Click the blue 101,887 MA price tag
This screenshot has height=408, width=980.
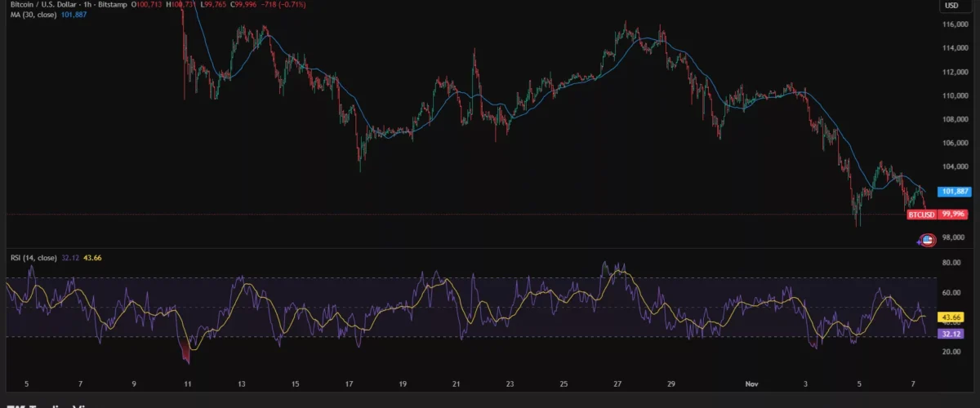[954, 192]
